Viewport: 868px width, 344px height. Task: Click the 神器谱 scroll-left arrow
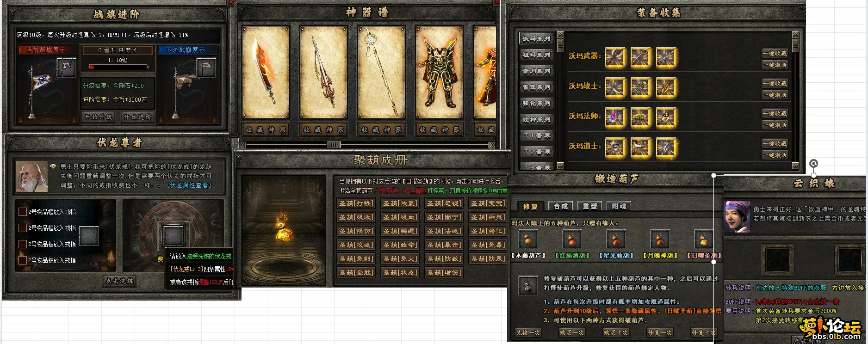[x=243, y=145]
